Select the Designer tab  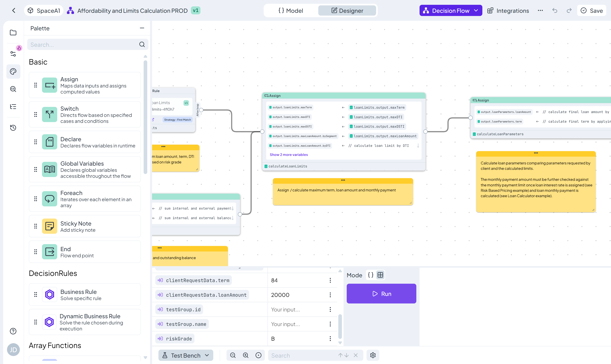(x=347, y=11)
